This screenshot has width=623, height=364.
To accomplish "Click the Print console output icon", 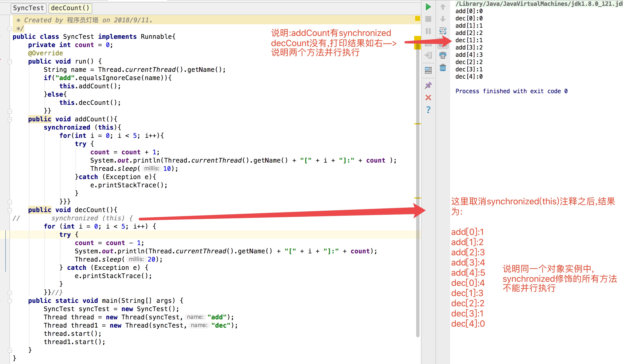I will point(443,55).
